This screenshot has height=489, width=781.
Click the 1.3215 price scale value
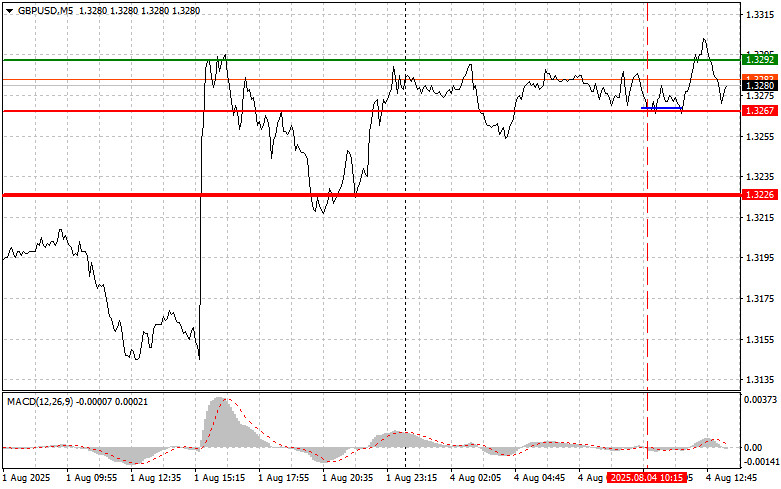[759, 218]
